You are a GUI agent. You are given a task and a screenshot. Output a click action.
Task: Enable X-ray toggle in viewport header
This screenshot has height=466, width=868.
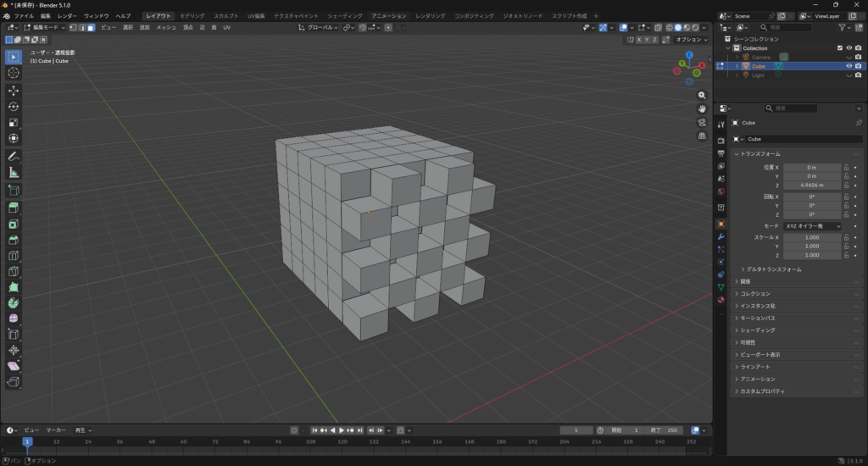coord(658,28)
